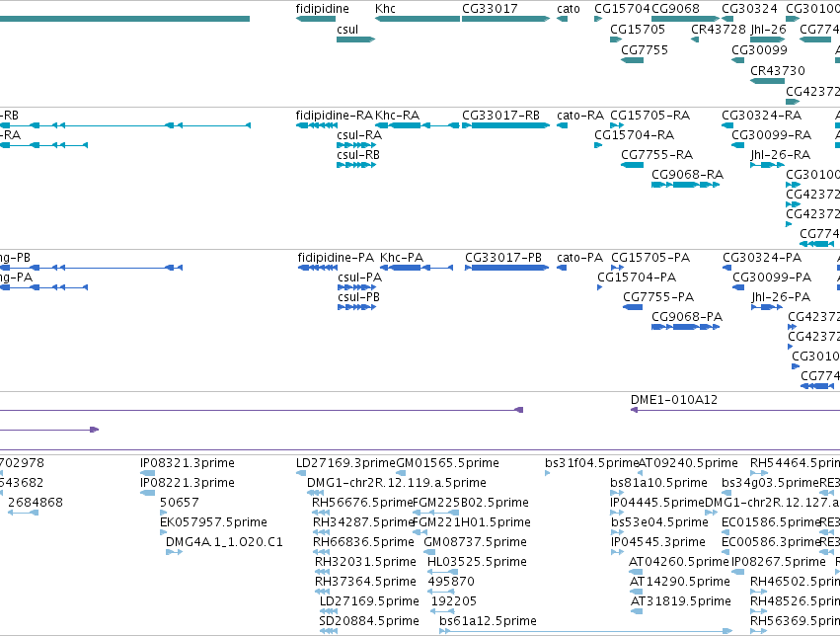Select the CG7755-RA transcript label
Screen dimensions: 840x636
(x=656, y=155)
